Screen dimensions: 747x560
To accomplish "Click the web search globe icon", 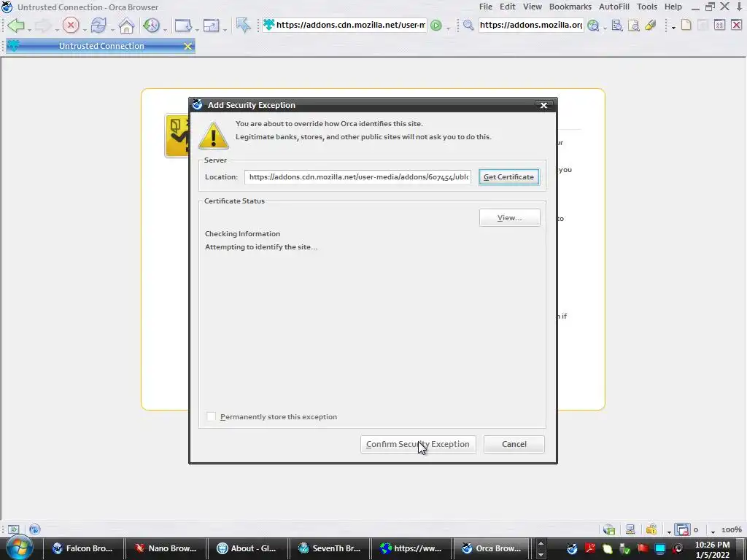I will (x=593, y=26).
